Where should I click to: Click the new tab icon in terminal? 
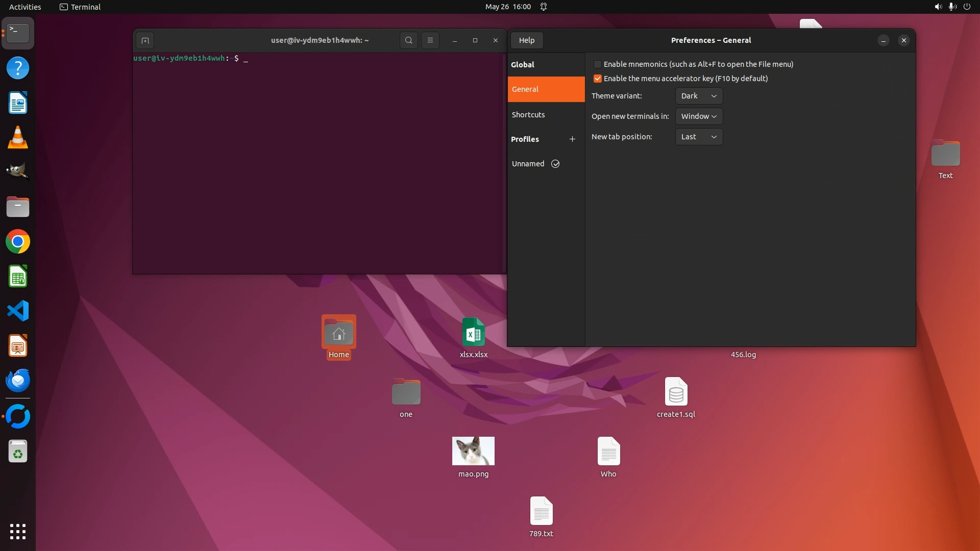pos(145,40)
